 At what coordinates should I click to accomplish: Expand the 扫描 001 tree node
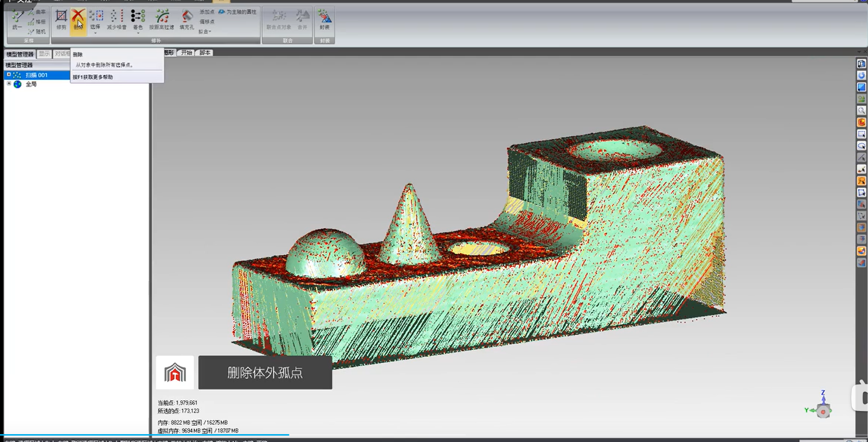(x=8, y=75)
